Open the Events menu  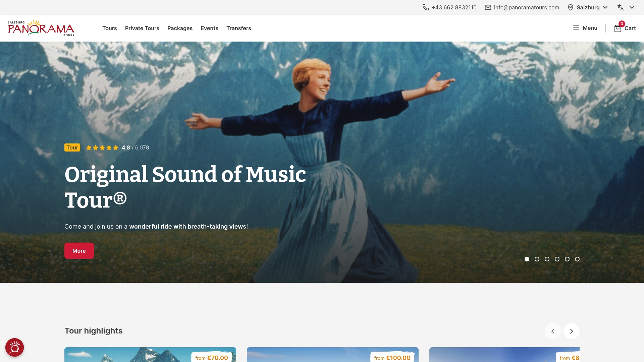pyautogui.click(x=209, y=28)
